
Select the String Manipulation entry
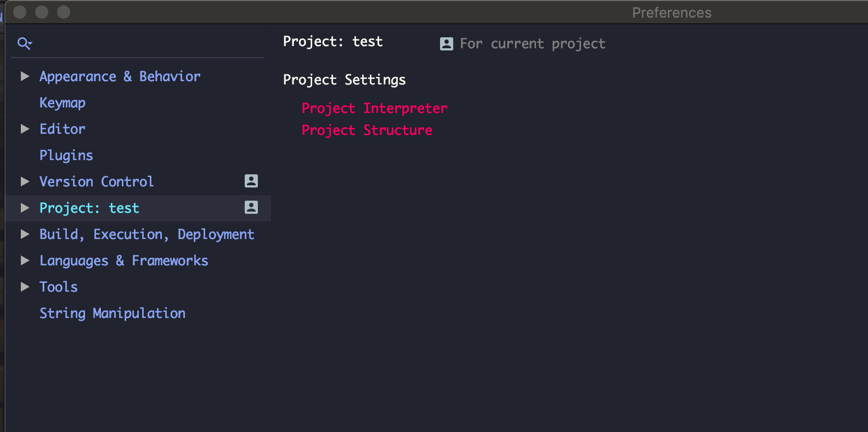pyautogui.click(x=112, y=313)
